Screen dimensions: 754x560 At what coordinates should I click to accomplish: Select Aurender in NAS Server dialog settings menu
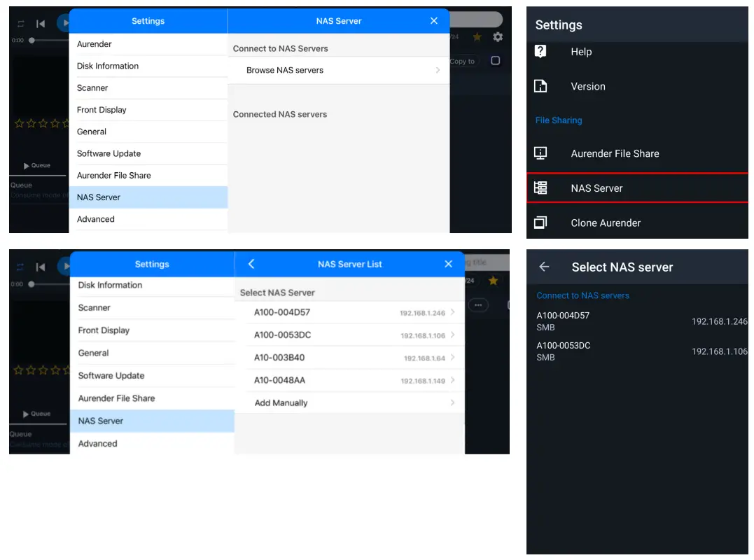pos(148,44)
